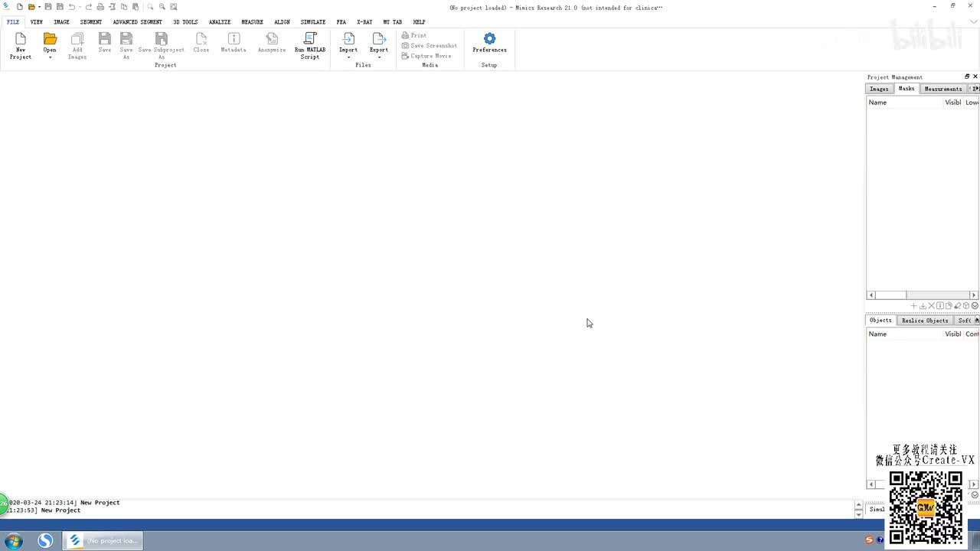Click Capture Movie in Media group
This screenshot has height=551, width=980.
pos(426,56)
